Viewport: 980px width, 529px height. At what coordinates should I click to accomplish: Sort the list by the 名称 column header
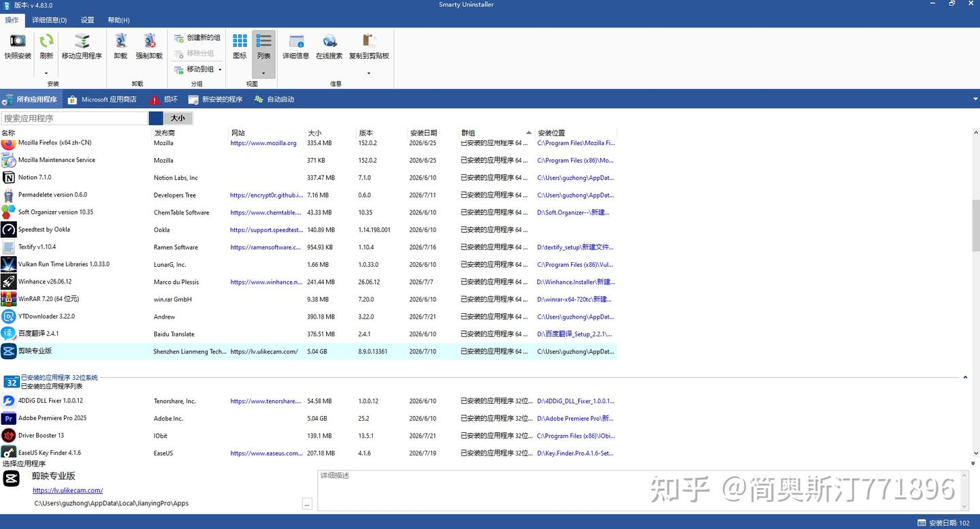[x=76, y=133]
